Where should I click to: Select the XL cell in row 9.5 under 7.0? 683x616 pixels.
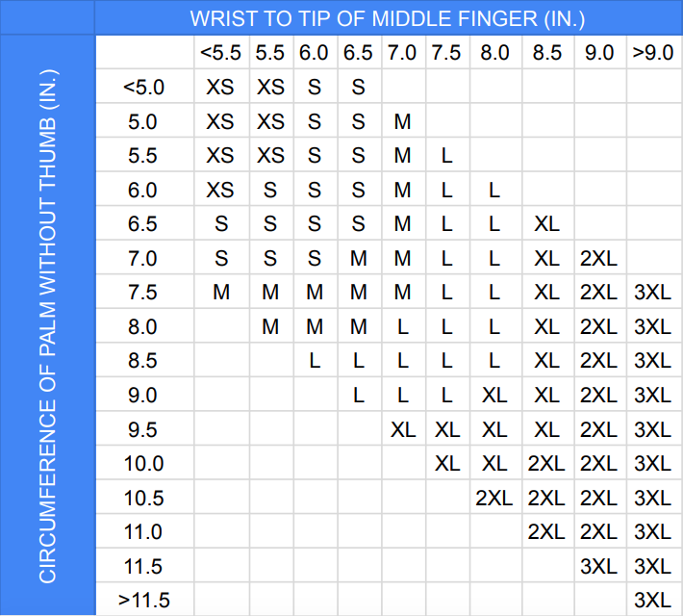tap(403, 430)
